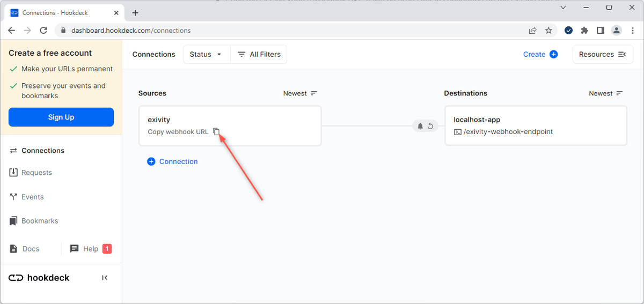Image resolution: width=644 pixels, height=304 pixels.
Task: Click the Hookdeck logo in the sidebar
Action: [x=39, y=278]
